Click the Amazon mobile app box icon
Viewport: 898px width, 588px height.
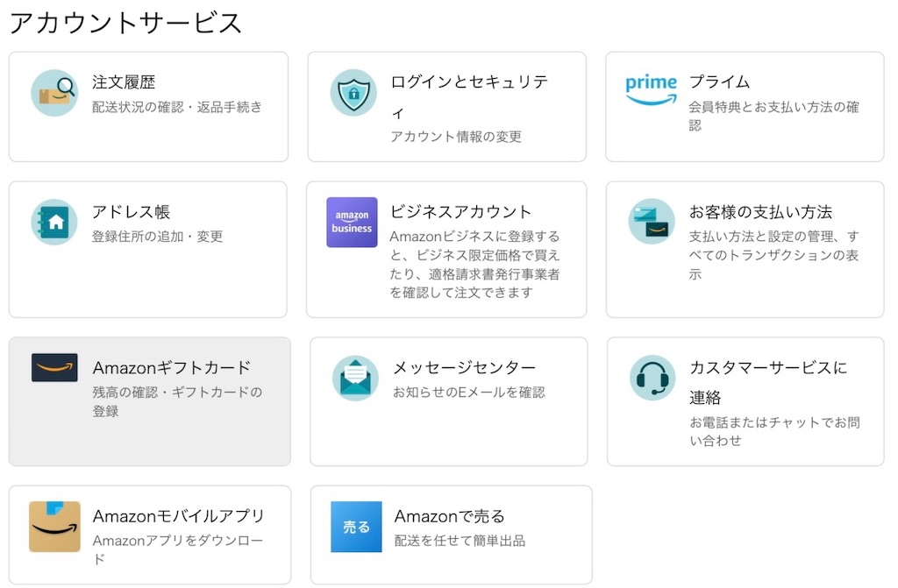[54, 527]
